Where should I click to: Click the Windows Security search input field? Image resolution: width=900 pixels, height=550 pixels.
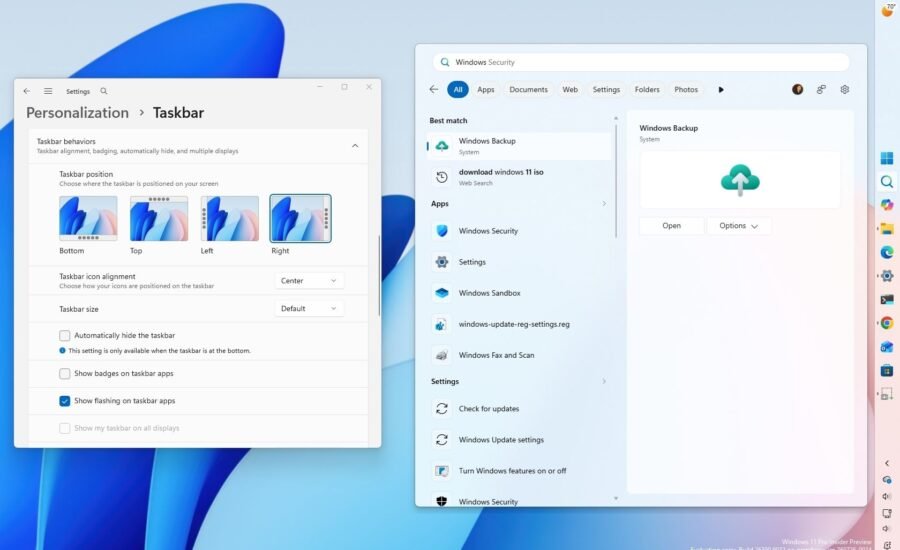641,62
